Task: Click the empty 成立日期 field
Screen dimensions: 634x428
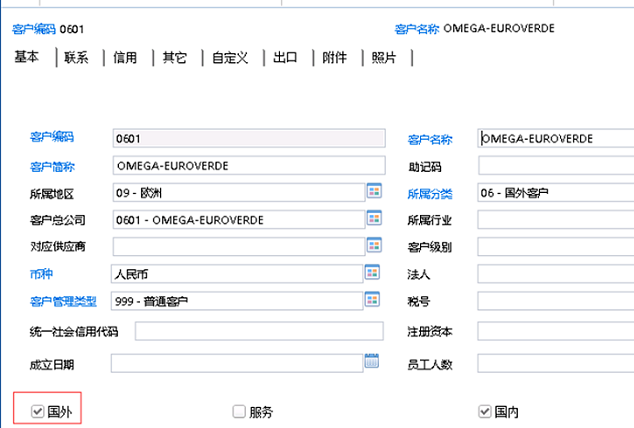Action: pyautogui.click(x=237, y=363)
